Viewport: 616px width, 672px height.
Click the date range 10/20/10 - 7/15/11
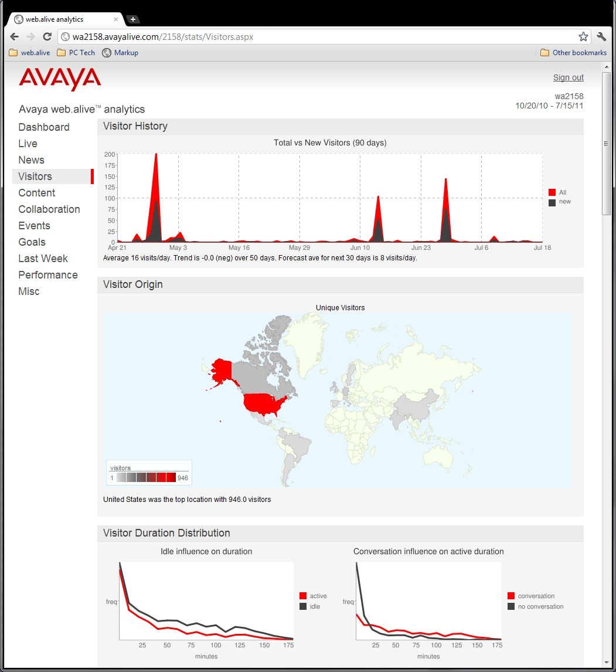pyautogui.click(x=549, y=106)
